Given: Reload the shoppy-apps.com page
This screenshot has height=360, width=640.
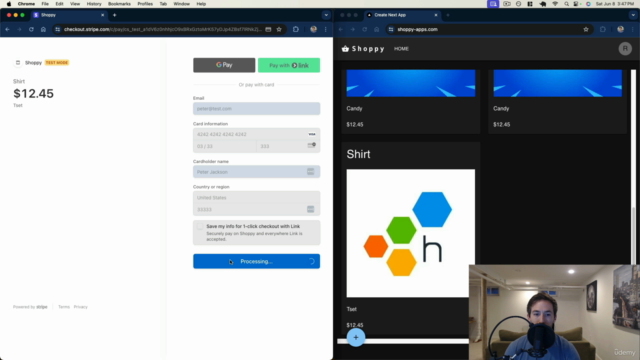Looking at the screenshot, I should [364, 29].
